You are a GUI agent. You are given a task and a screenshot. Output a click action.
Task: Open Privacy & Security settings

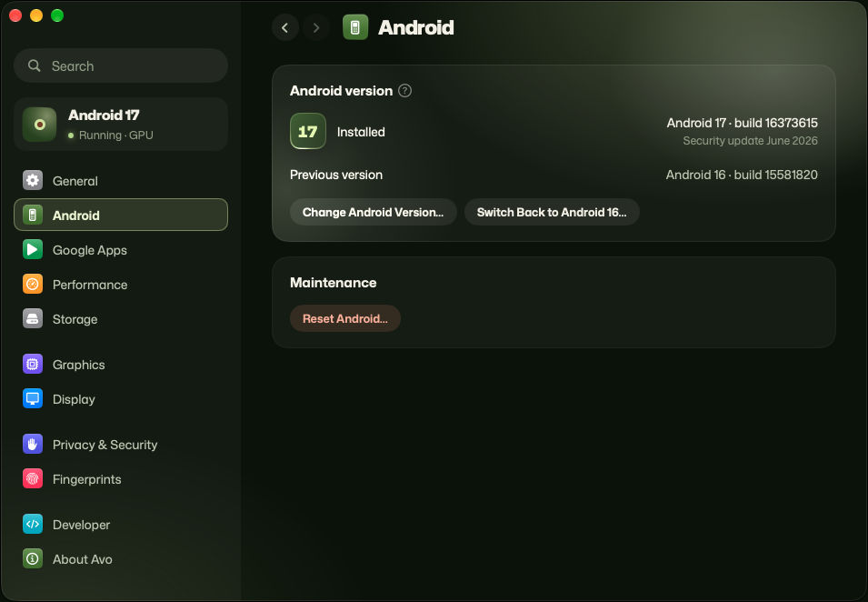point(121,444)
